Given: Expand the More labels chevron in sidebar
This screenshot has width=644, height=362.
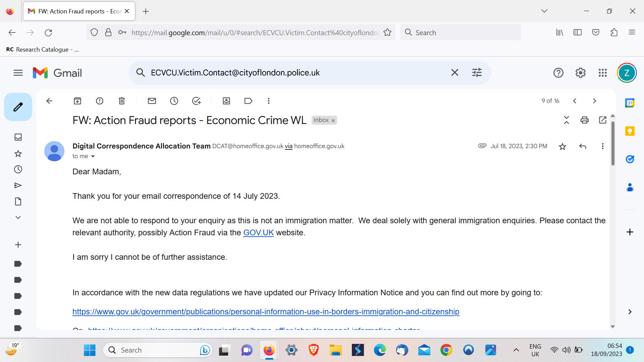Looking at the screenshot, I should (x=18, y=218).
